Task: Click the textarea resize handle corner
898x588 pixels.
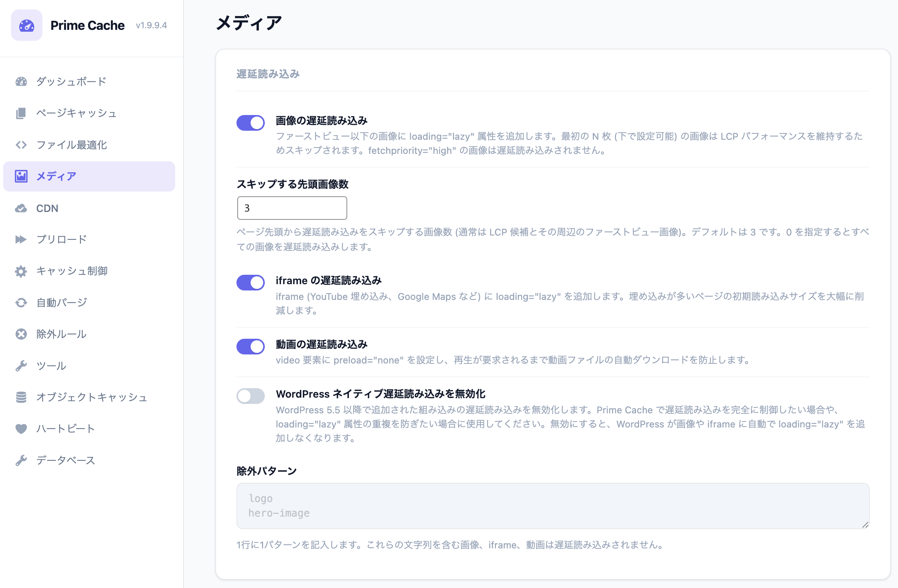Action: [x=865, y=525]
